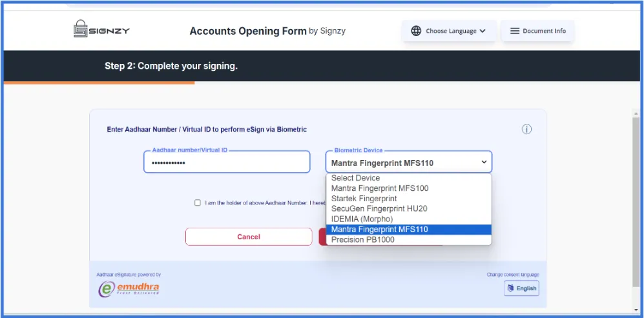Image resolution: width=644 pixels, height=318 pixels.
Task: Tick the Aadhaar holder consent checkbox
Action: [x=198, y=203]
